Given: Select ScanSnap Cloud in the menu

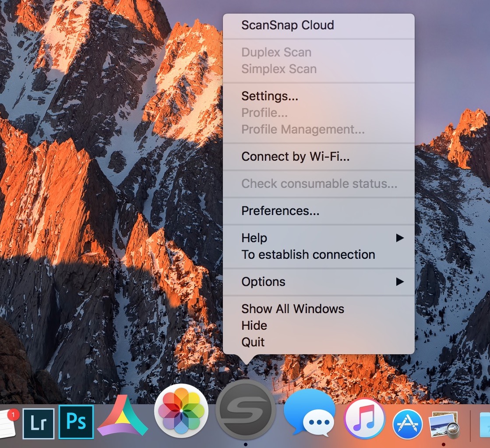Looking at the screenshot, I should click(319, 25).
